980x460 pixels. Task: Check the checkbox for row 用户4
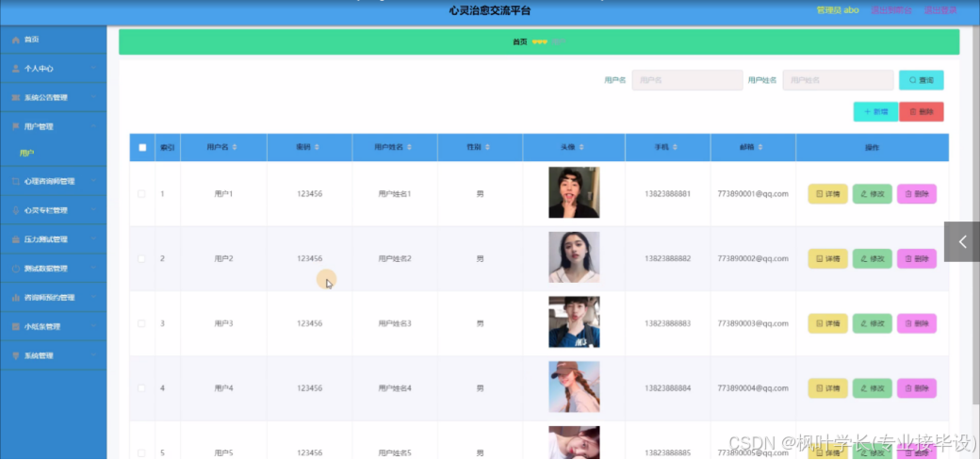click(141, 388)
